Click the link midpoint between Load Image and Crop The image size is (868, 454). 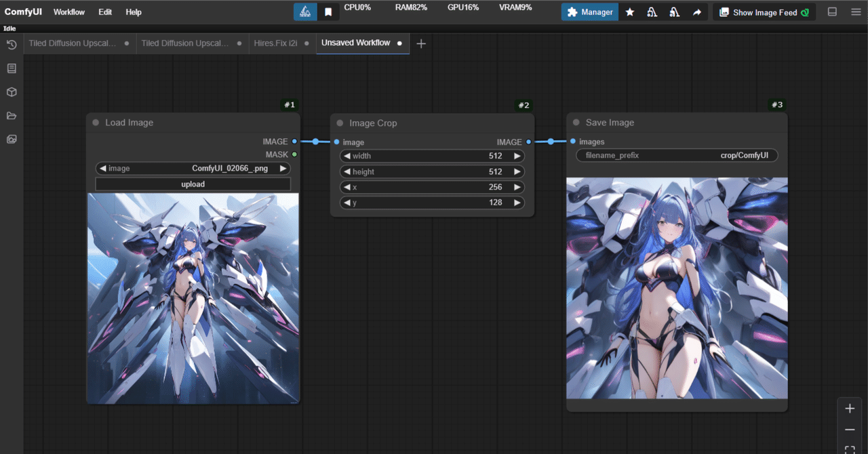[315, 142]
